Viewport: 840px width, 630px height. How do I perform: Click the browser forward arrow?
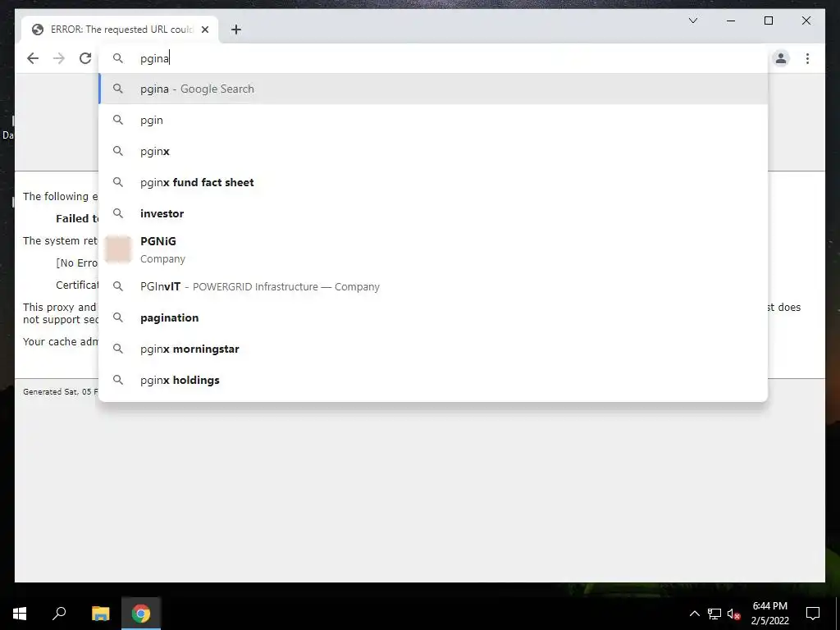[59, 58]
